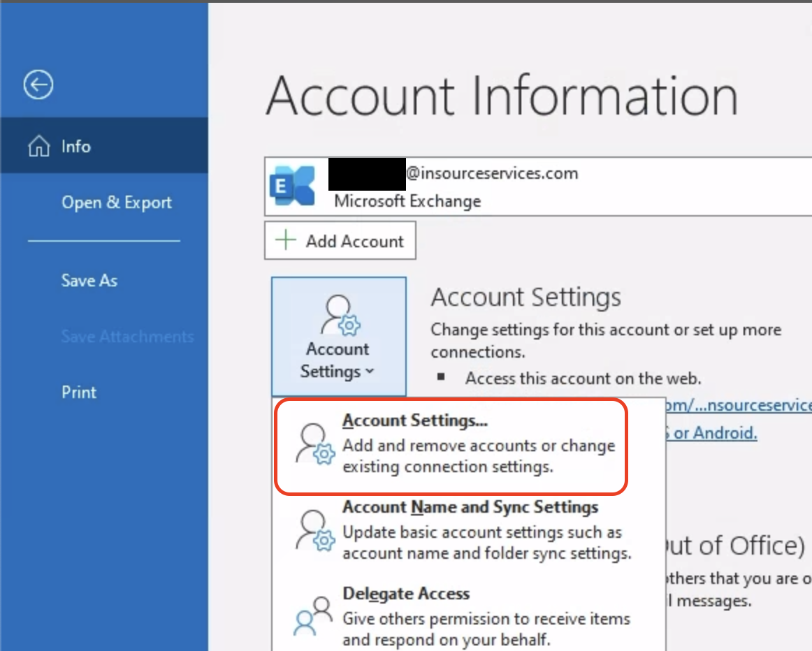Click the back arrow circle icon
The width and height of the screenshot is (812, 651).
[38, 85]
